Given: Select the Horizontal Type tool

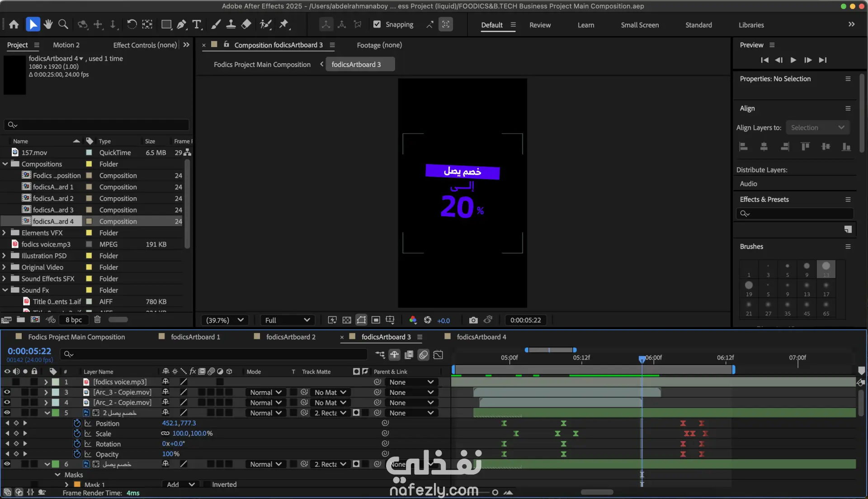Looking at the screenshot, I should (197, 24).
